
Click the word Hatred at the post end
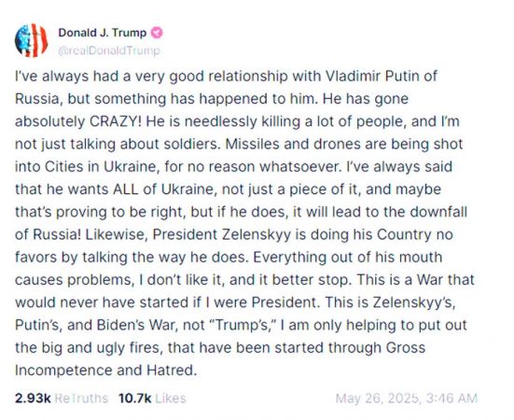point(172,371)
